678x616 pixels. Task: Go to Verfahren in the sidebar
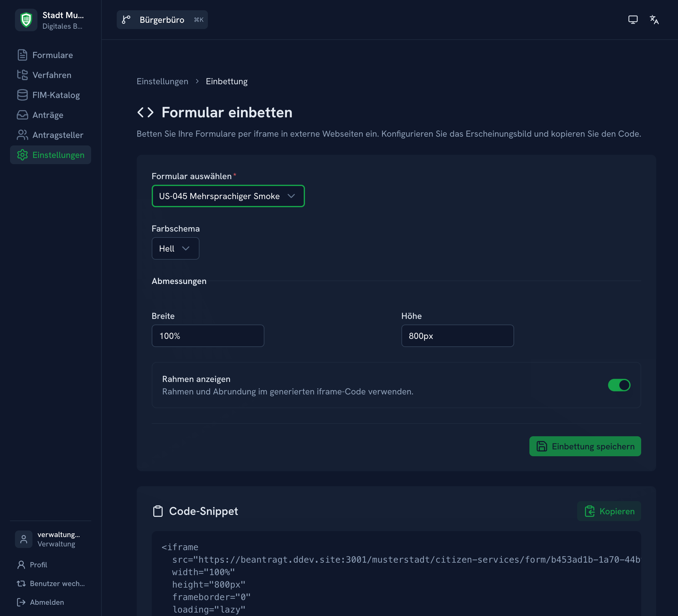(51, 75)
